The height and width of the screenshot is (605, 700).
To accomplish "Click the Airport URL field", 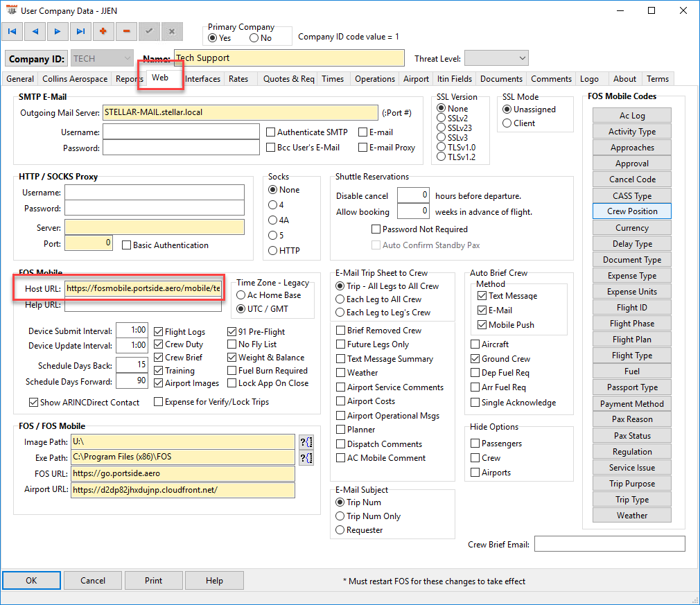I will (183, 490).
